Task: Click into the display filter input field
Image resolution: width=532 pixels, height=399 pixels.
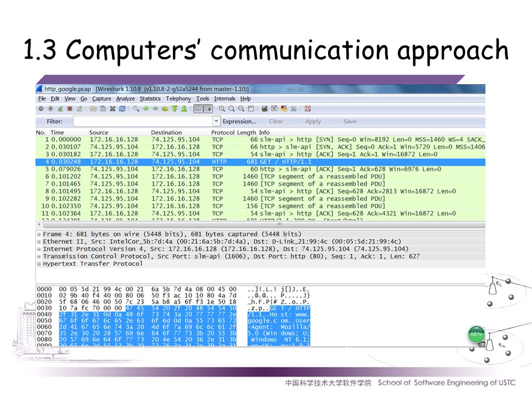Action: pos(143,121)
